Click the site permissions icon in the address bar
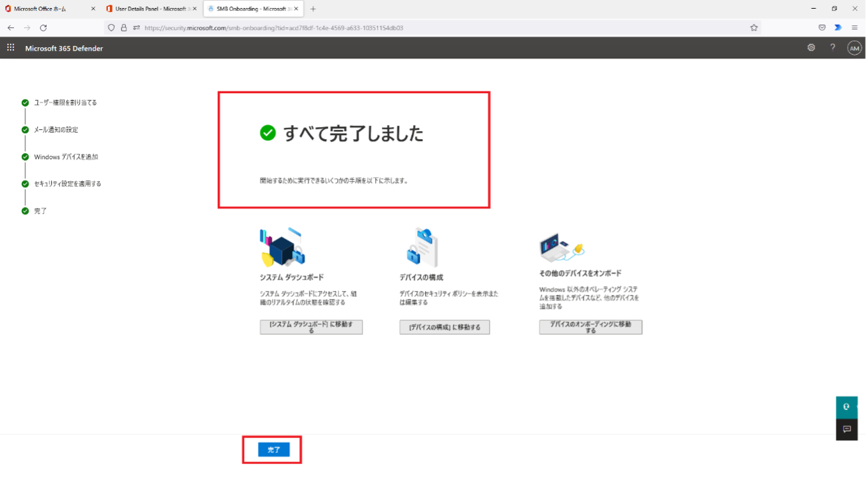This screenshot has width=867, height=504. pos(137,28)
